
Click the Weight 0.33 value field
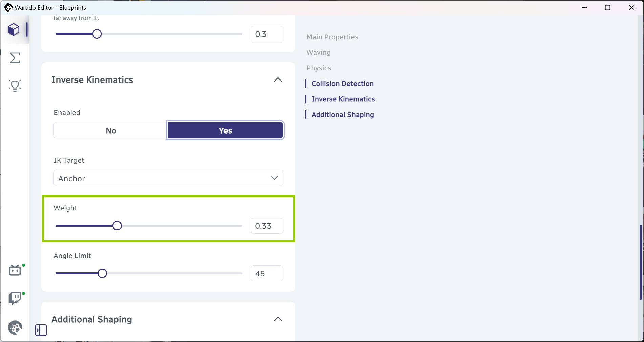click(267, 226)
